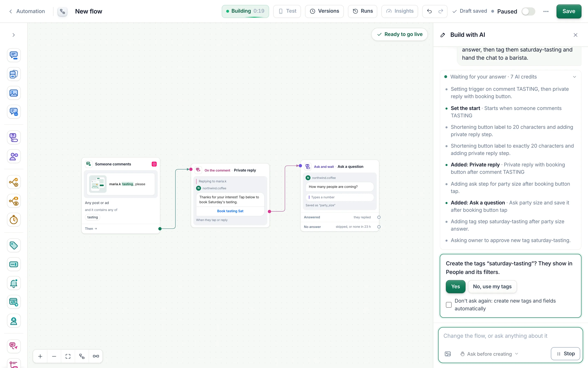Image resolution: width=588 pixels, height=368 pixels.
Task: Click the code webhook icon in sidebar
Action: tap(14, 302)
